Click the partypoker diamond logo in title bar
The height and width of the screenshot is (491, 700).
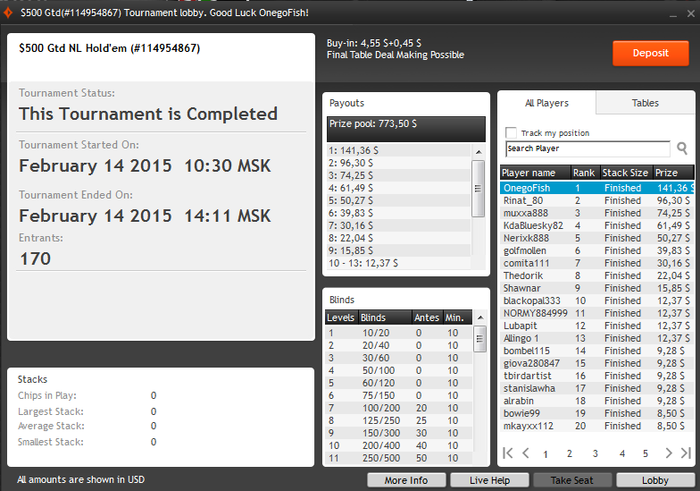pos(8,12)
